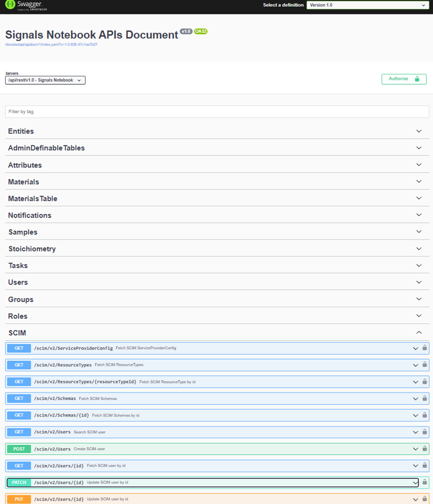
Task: Click lock icon on GET ResourceTypes/{resourceTypeId} row
Action: click(425, 381)
